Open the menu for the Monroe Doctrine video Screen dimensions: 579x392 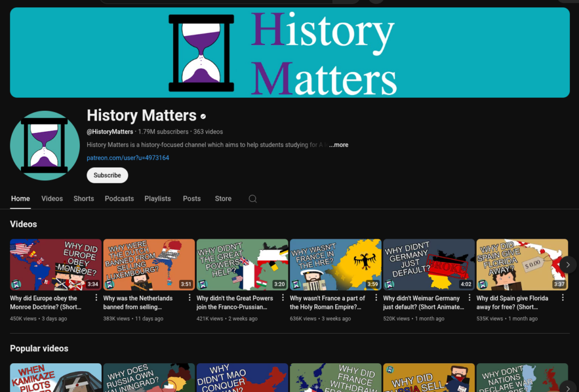point(96,298)
